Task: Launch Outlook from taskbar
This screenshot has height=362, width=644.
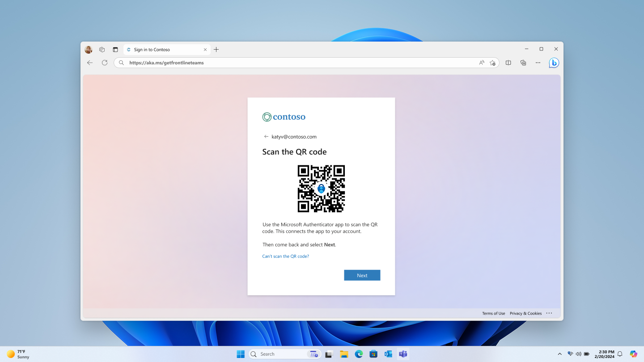Action: pos(388,354)
